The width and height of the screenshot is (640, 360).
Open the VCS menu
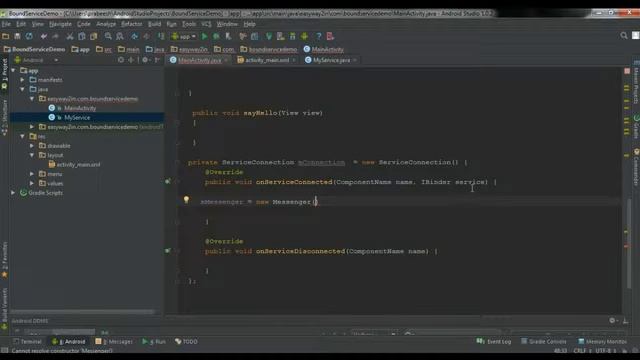(x=206, y=24)
